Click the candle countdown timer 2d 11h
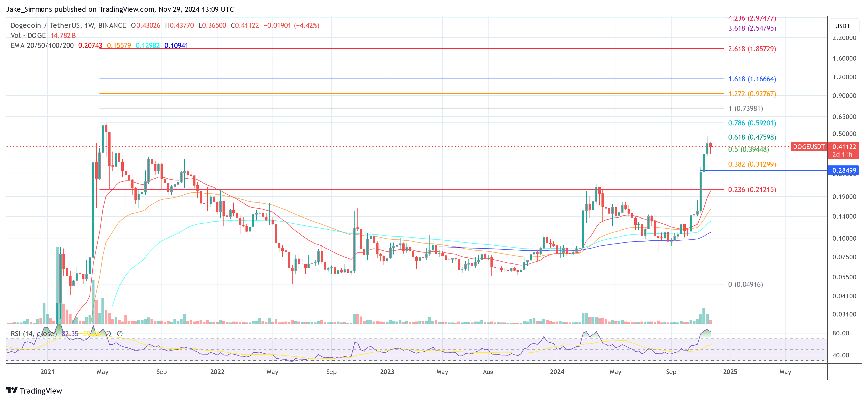This screenshot has width=868, height=401. 842,154
